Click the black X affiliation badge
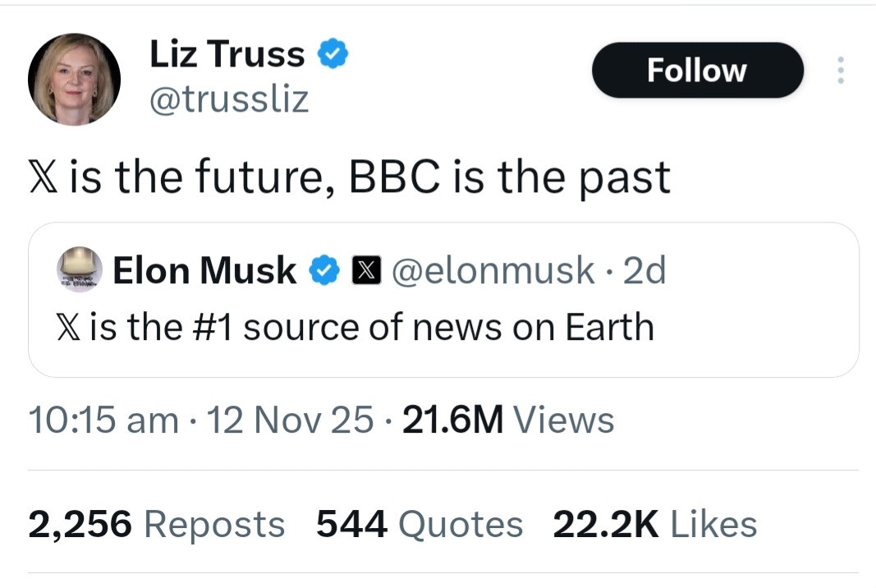876x588 pixels. pos(365,270)
